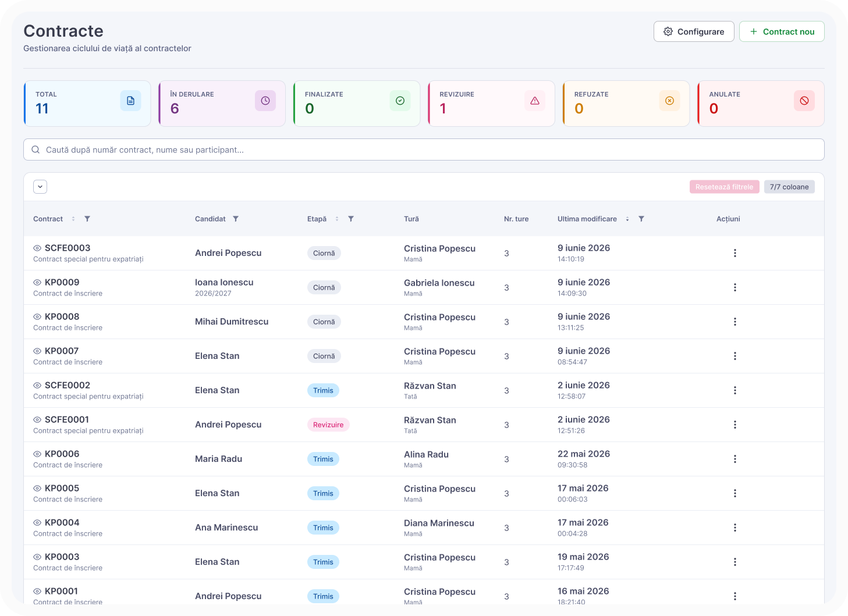Screen dimensions: 848x616
Task: Click the Trimis badge in KP0006 row
Action: (x=323, y=459)
